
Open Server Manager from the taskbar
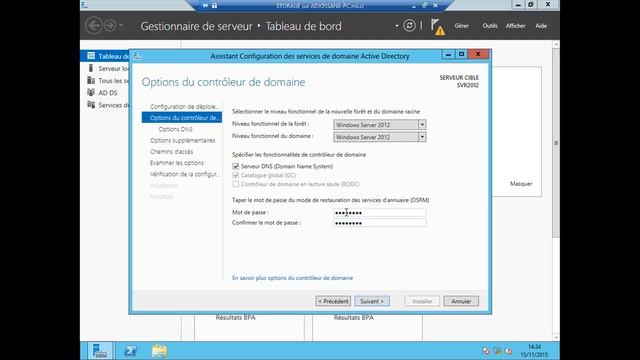click(100, 351)
